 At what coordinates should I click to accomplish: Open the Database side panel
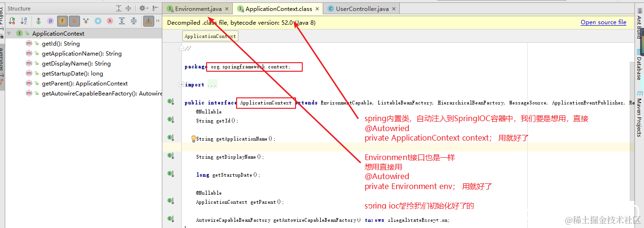[639, 65]
